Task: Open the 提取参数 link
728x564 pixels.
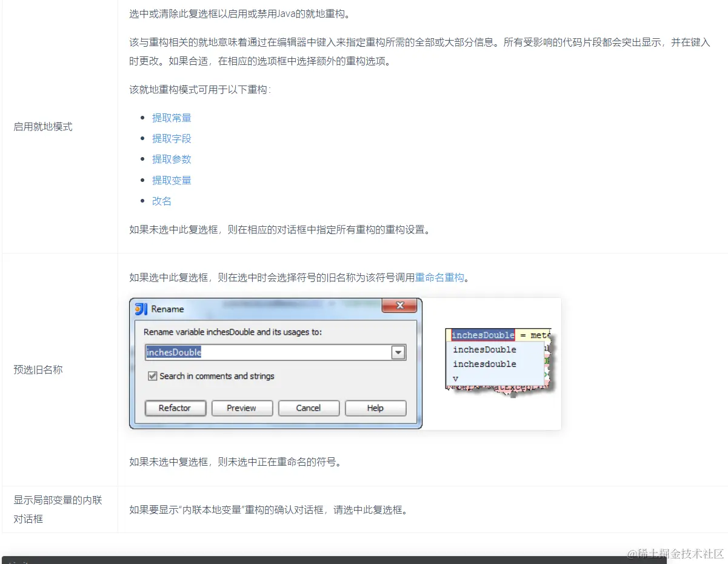Action: (172, 159)
